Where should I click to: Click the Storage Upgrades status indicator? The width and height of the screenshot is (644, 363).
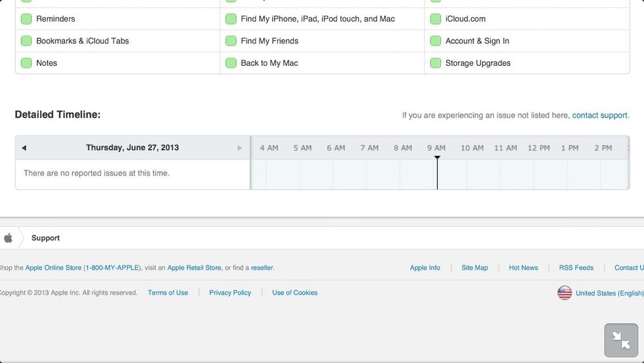[435, 63]
